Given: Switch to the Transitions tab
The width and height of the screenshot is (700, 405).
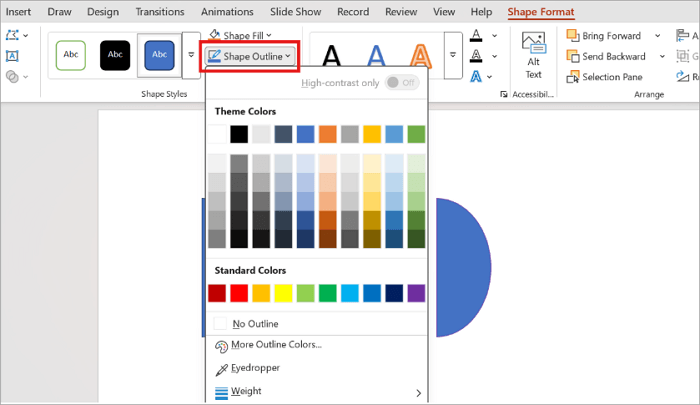Looking at the screenshot, I should [x=160, y=12].
